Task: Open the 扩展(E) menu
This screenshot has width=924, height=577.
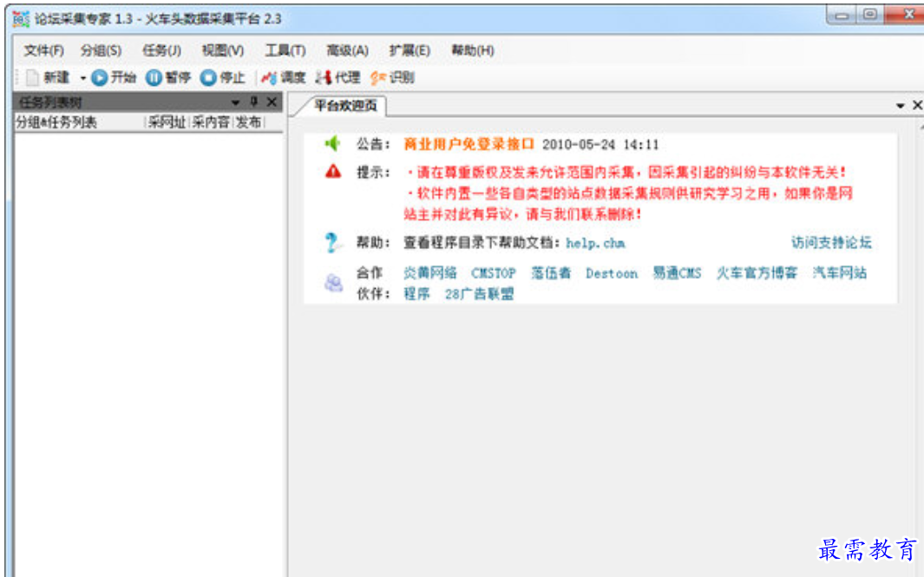Action: coord(410,50)
